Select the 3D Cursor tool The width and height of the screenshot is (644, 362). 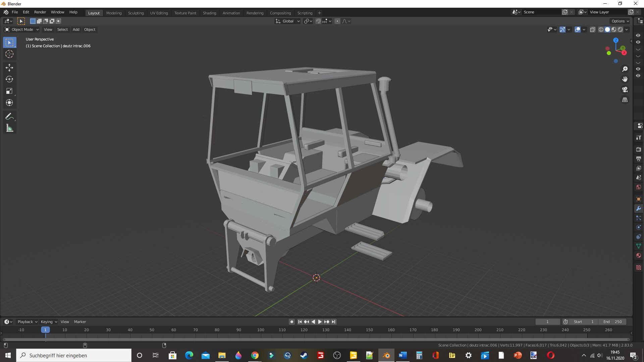point(9,54)
